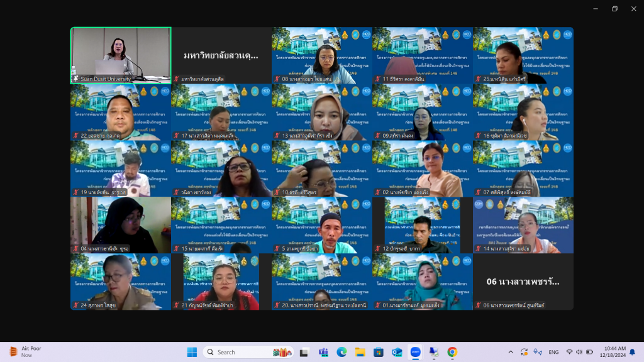The image size is (644, 362).
Task: Open the notification bell in the system tray
Action: point(632,352)
